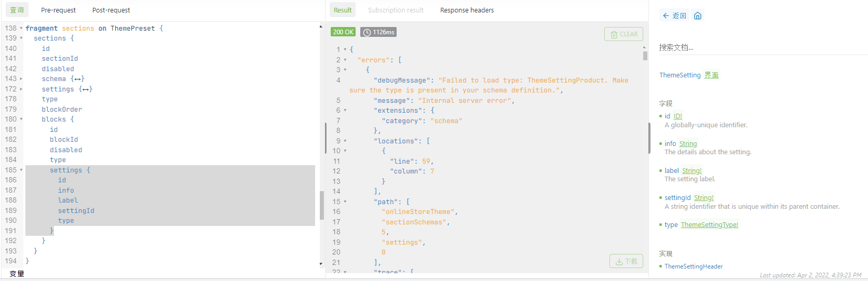Open the ThemeSettingType! type link
868x281 pixels.
[x=709, y=225]
